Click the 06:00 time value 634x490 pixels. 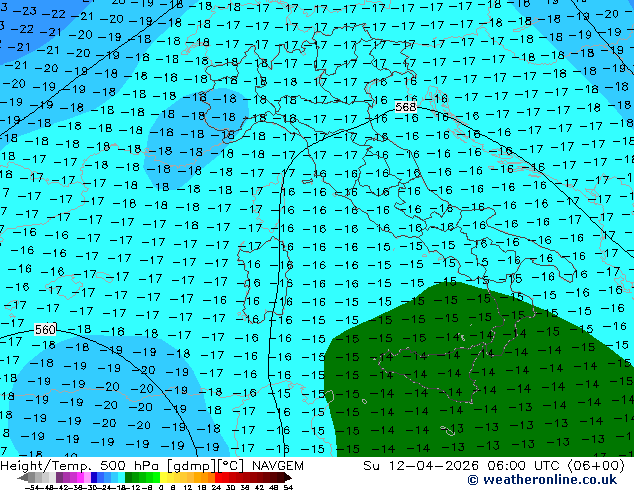click(507, 466)
